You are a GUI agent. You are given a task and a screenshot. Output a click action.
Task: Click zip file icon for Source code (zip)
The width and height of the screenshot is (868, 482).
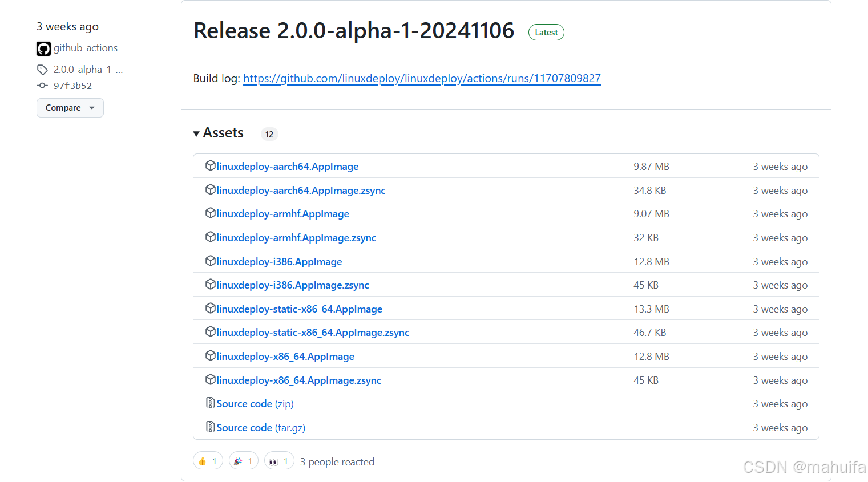coord(211,403)
